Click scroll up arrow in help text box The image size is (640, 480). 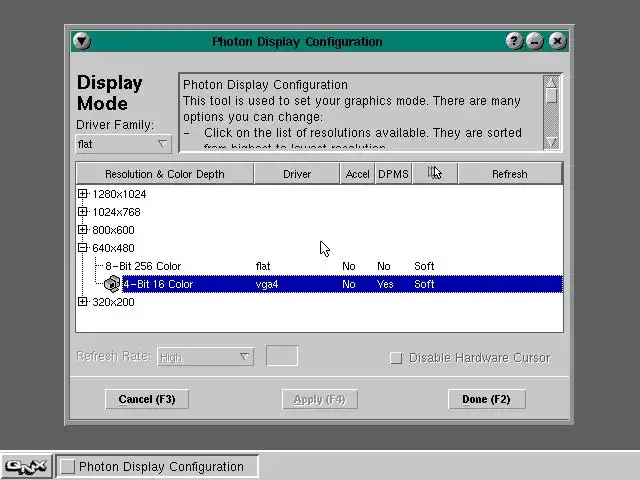tap(551, 82)
